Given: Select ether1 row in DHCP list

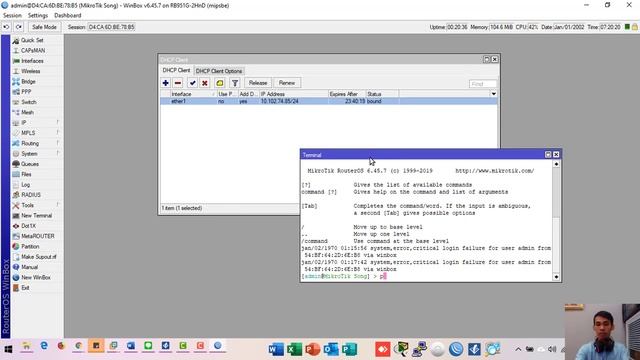Looking at the screenshot, I should click(x=329, y=101).
